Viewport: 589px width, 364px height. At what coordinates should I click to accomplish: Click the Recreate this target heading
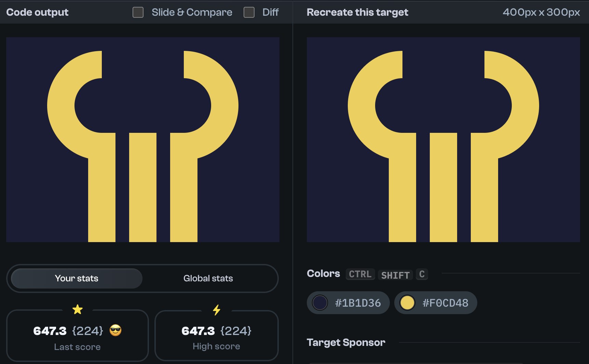coord(357,12)
